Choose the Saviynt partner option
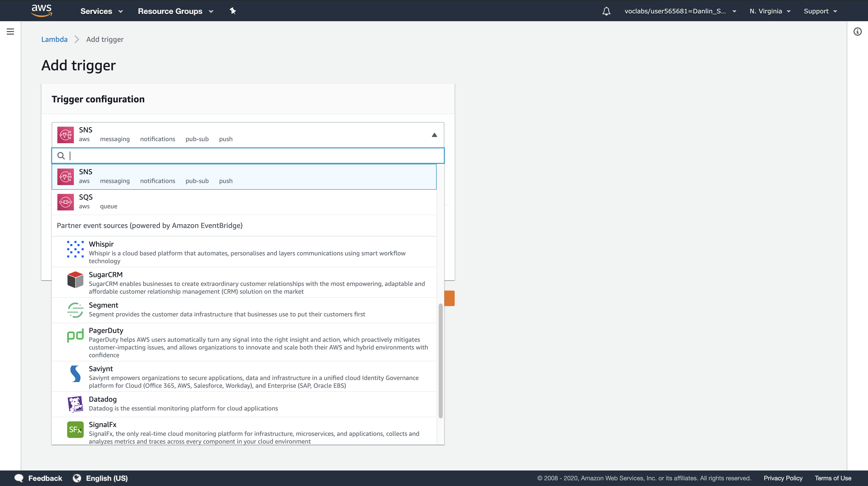This screenshot has width=868, height=486. (x=244, y=376)
